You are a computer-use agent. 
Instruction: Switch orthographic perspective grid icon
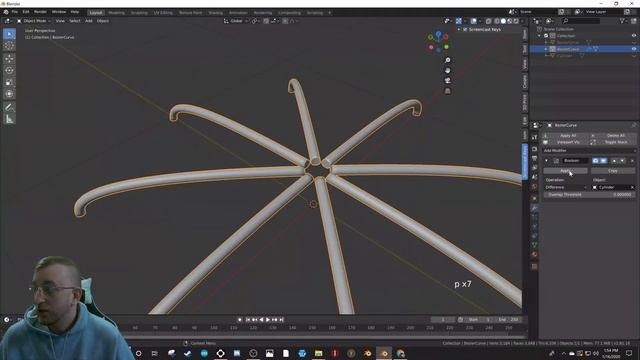click(448, 91)
